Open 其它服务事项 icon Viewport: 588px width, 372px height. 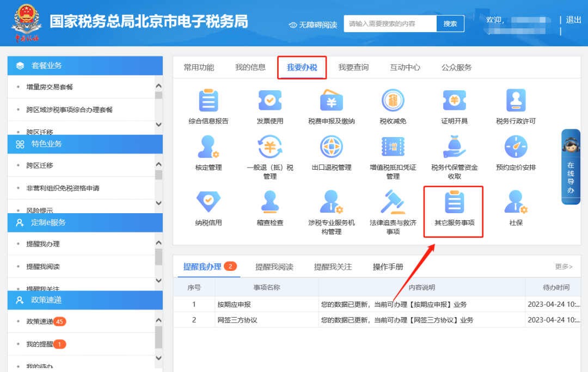(x=454, y=203)
